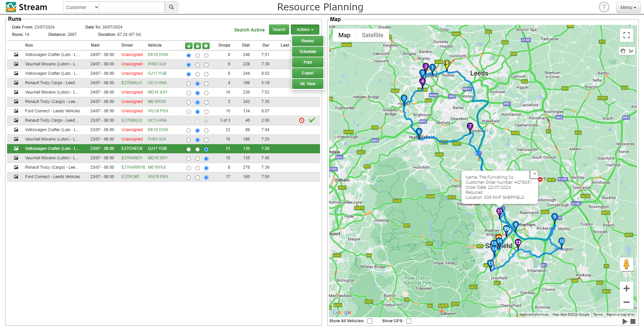Open the Customer search type dropdown
This screenshot has height=333, width=644.
point(81,7)
